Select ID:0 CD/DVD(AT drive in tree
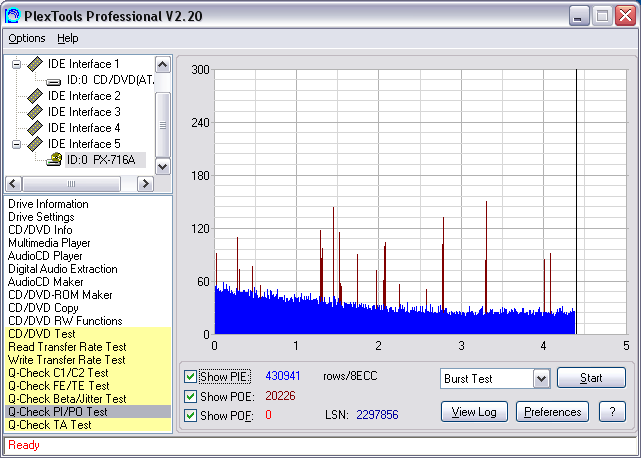This screenshot has width=641, height=458. [x=110, y=80]
